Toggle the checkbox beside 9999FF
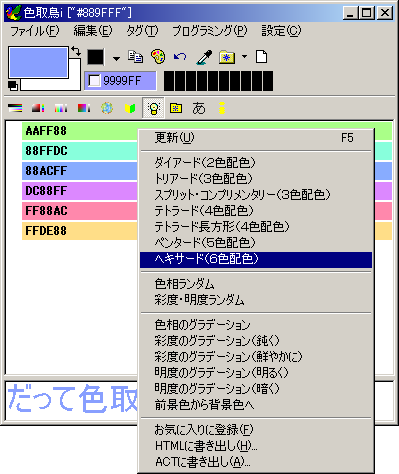399x474 pixels. click(94, 81)
